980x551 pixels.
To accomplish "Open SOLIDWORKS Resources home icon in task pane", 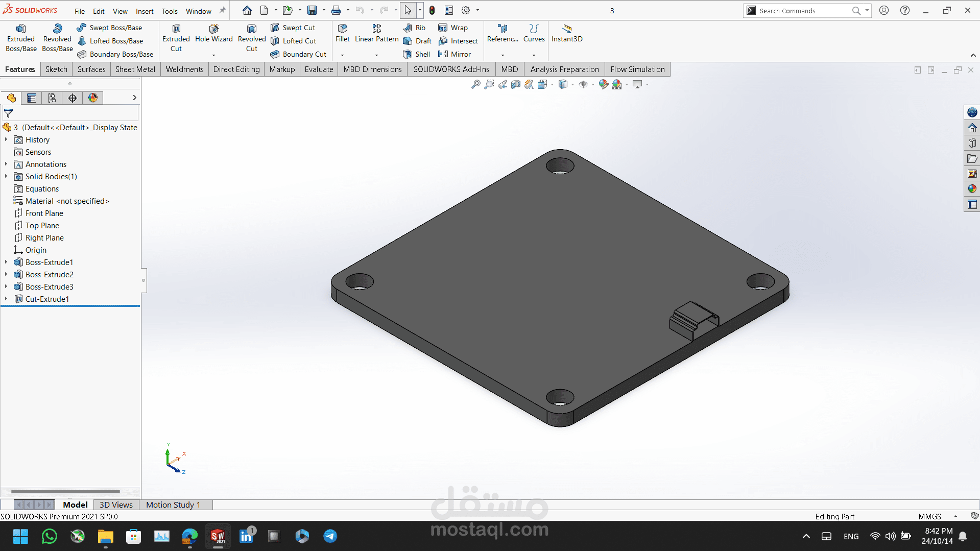I will (972, 128).
